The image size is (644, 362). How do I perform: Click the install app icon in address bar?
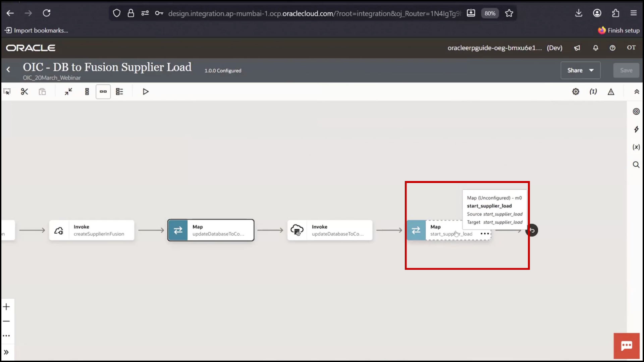click(x=471, y=13)
